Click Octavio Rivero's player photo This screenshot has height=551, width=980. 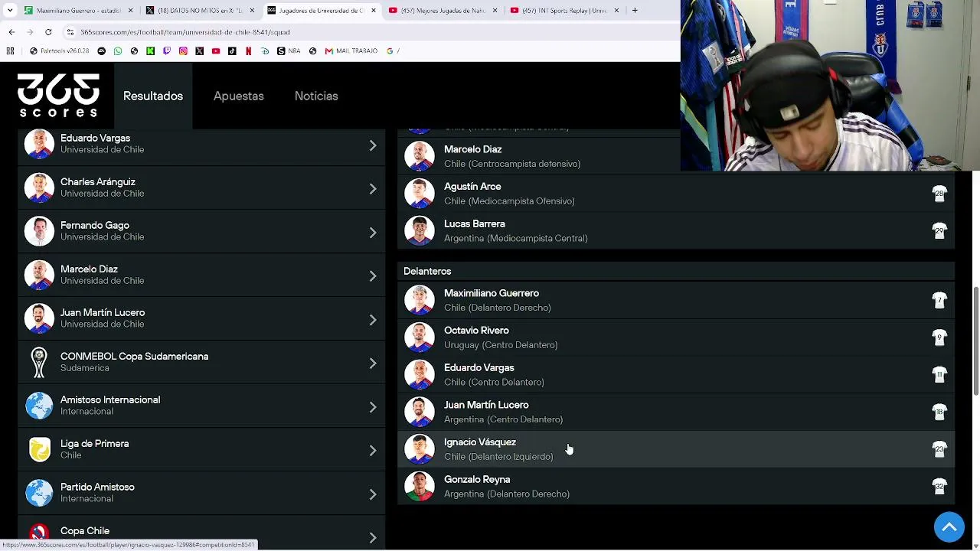(420, 337)
